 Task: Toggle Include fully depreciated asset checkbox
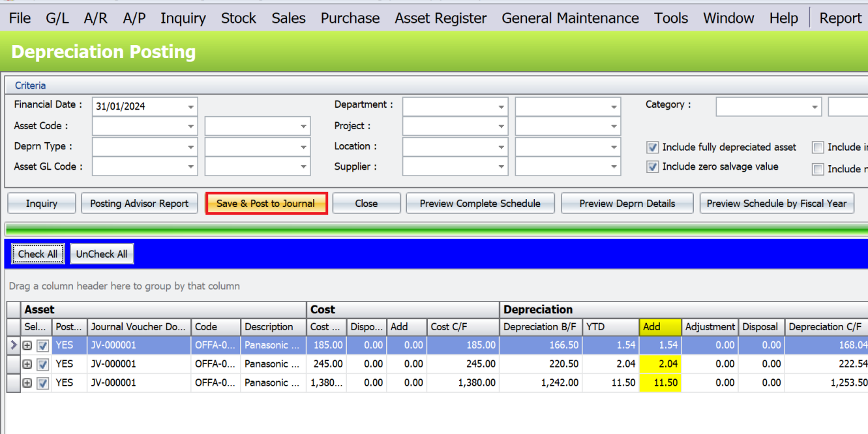pyautogui.click(x=652, y=147)
